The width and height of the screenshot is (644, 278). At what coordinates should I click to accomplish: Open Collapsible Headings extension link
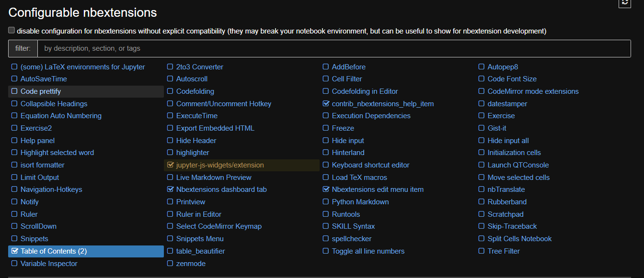(54, 104)
